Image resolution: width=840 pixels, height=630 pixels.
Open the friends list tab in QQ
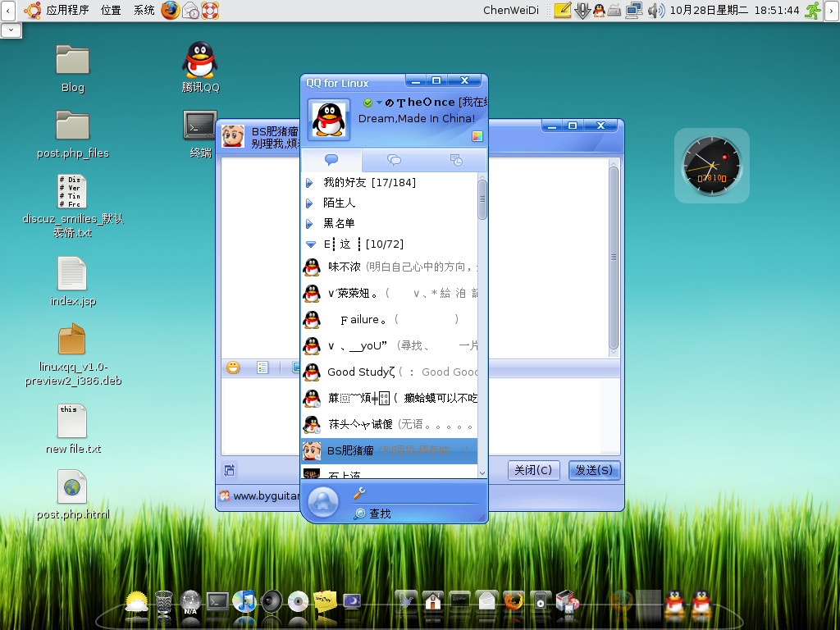click(x=331, y=160)
